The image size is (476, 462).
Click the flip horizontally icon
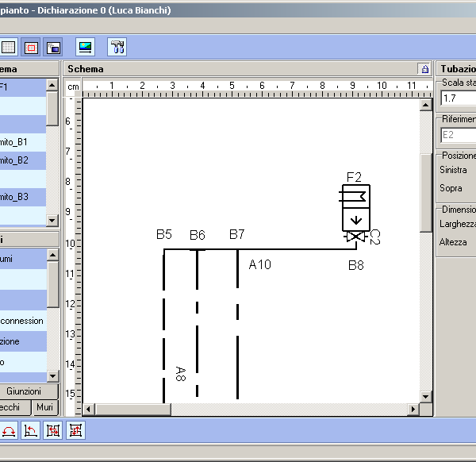pyautogui.click(x=53, y=430)
